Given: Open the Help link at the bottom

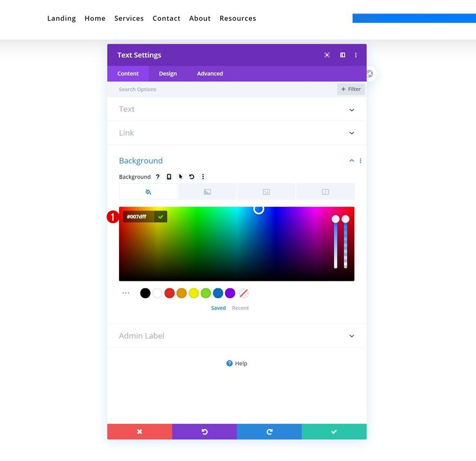Looking at the screenshot, I should 236,363.
